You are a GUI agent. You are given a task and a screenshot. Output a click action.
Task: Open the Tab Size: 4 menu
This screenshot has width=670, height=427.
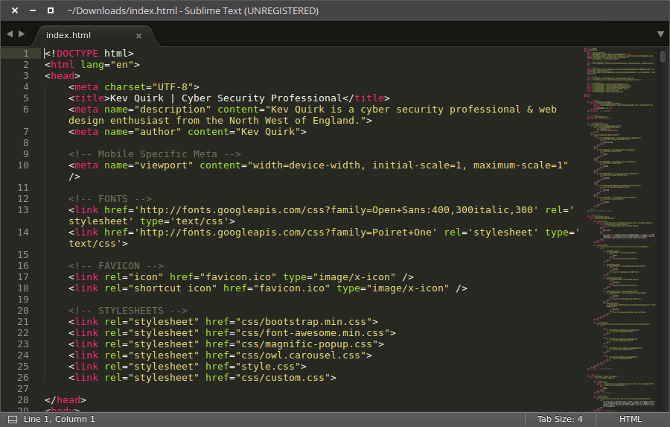point(560,419)
